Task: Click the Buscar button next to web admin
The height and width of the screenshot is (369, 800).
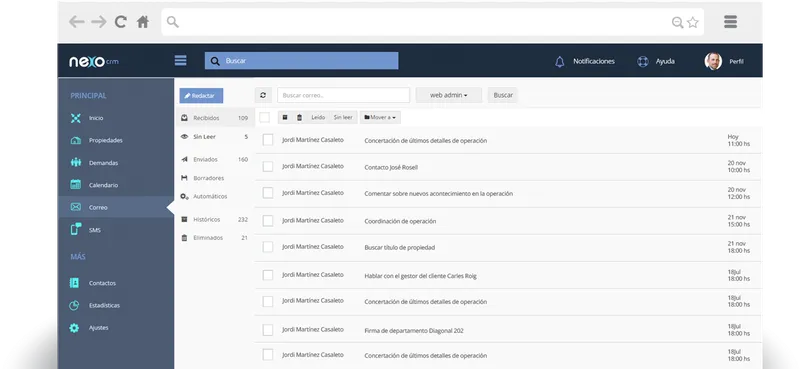Action: tap(503, 95)
